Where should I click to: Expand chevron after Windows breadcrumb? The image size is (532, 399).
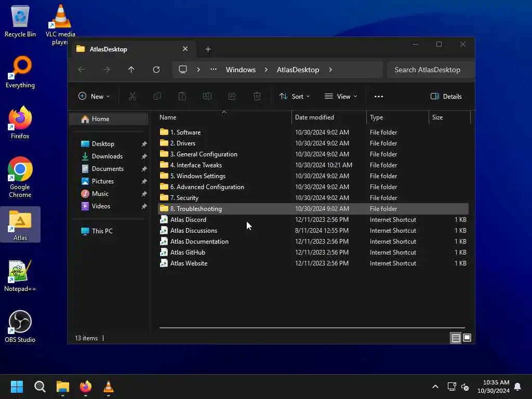click(x=266, y=70)
